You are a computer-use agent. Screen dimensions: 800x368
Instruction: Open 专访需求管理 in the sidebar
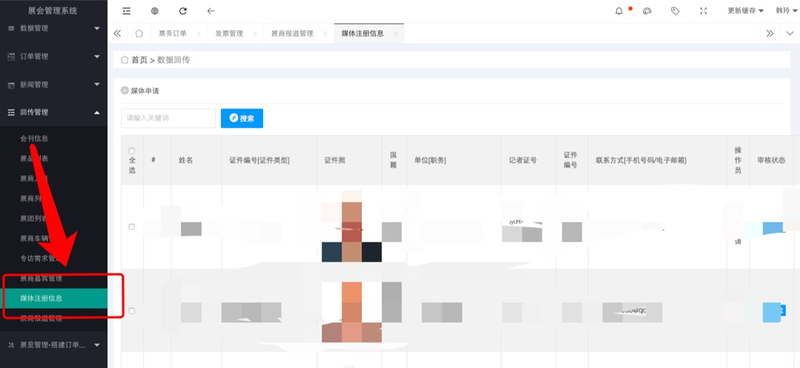(41, 258)
